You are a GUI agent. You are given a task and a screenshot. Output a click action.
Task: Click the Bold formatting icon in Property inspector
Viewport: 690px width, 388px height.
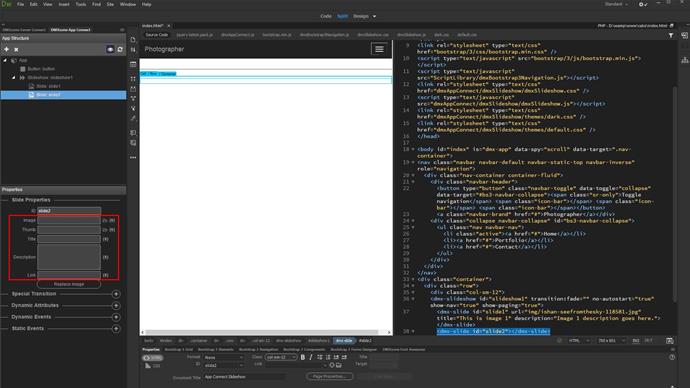[303, 357]
